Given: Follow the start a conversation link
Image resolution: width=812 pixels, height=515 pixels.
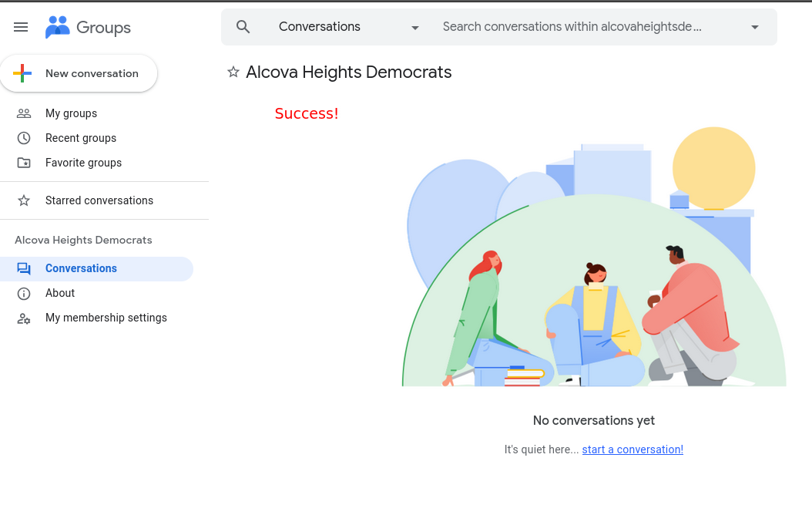Looking at the screenshot, I should click(x=632, y=449).
